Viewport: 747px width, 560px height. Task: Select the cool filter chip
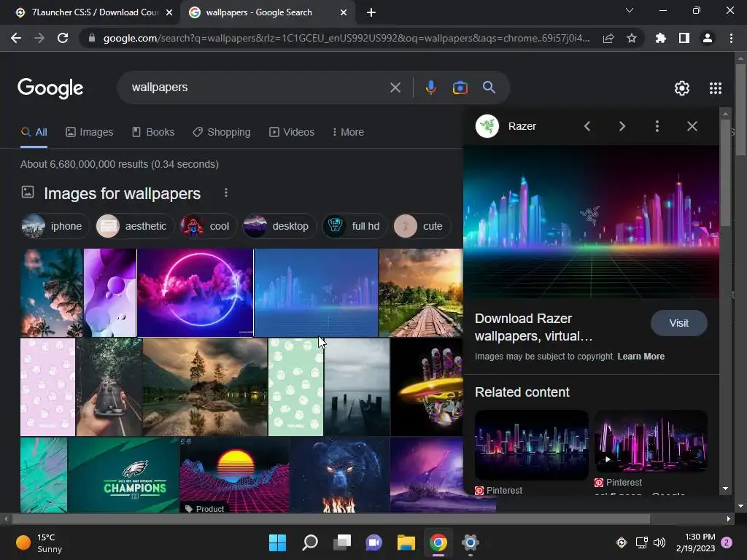[208, 226]
